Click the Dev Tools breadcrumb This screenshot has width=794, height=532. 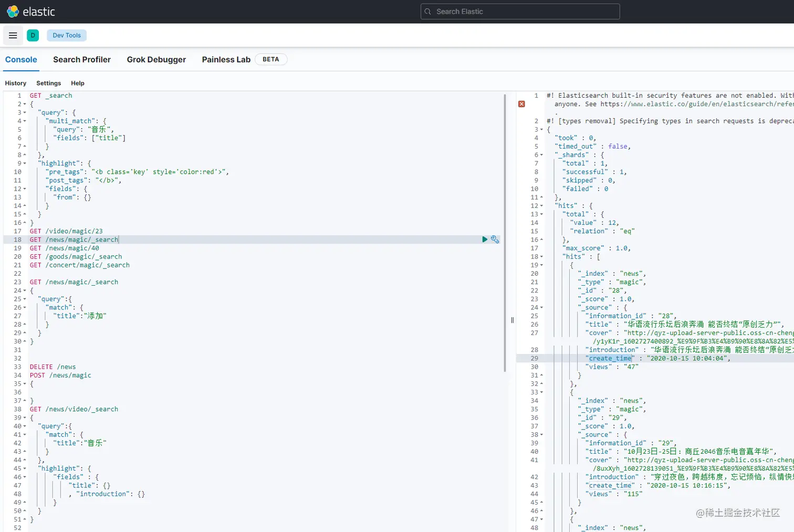coord(67,35)
